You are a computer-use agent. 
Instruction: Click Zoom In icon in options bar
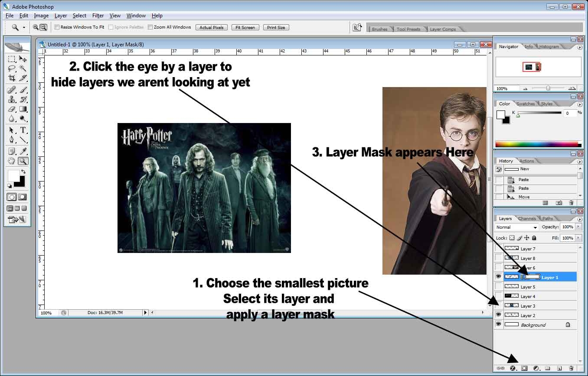pyautogui.click(x=36, y=27)
